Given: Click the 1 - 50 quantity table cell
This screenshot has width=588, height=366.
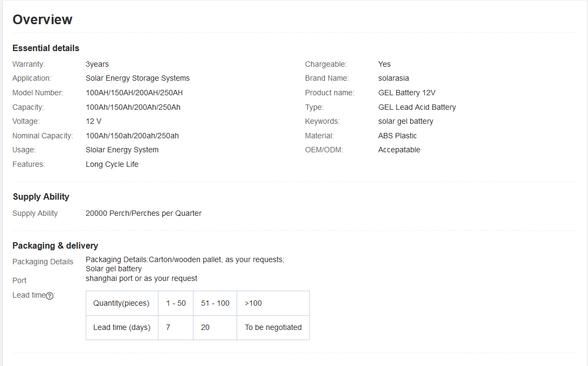Looking at the screenshot, I should click(x=176, y=303).
